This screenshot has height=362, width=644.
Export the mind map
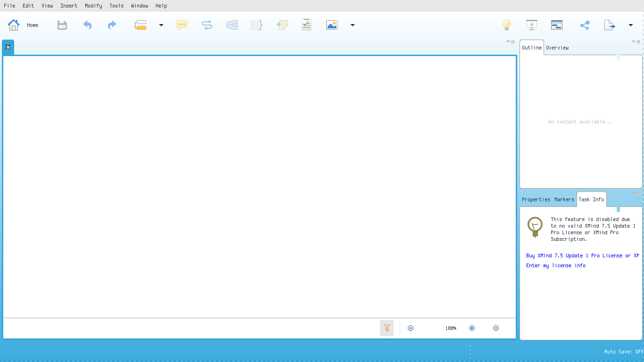pyautogui.click(x=610, y=25)
